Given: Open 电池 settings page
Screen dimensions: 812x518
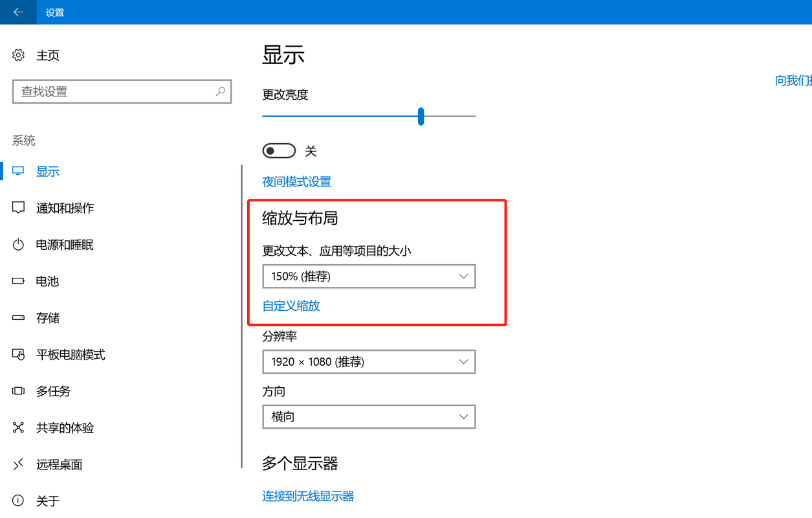Looking at the screenshot, I should click(x=48, y=281).
